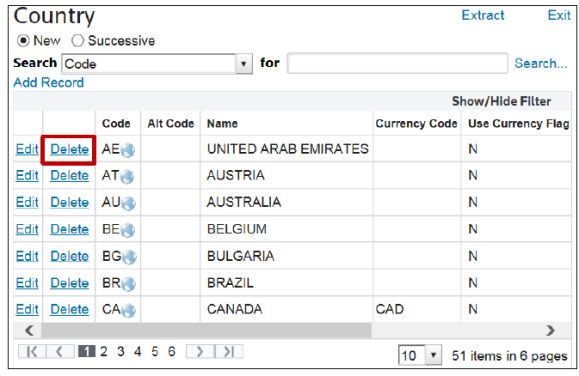Switch to page 3 of results
This screenshot has width=579, height=376.
[121, 352]
